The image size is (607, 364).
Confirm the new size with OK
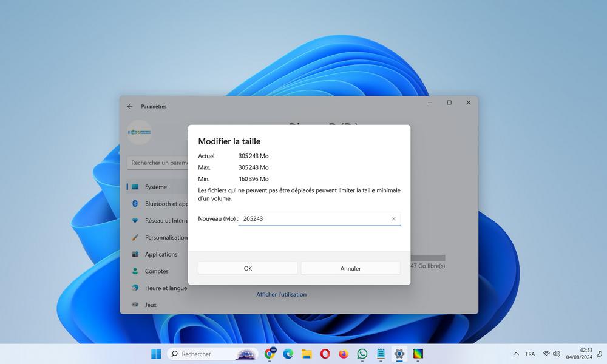coord(247,268)
